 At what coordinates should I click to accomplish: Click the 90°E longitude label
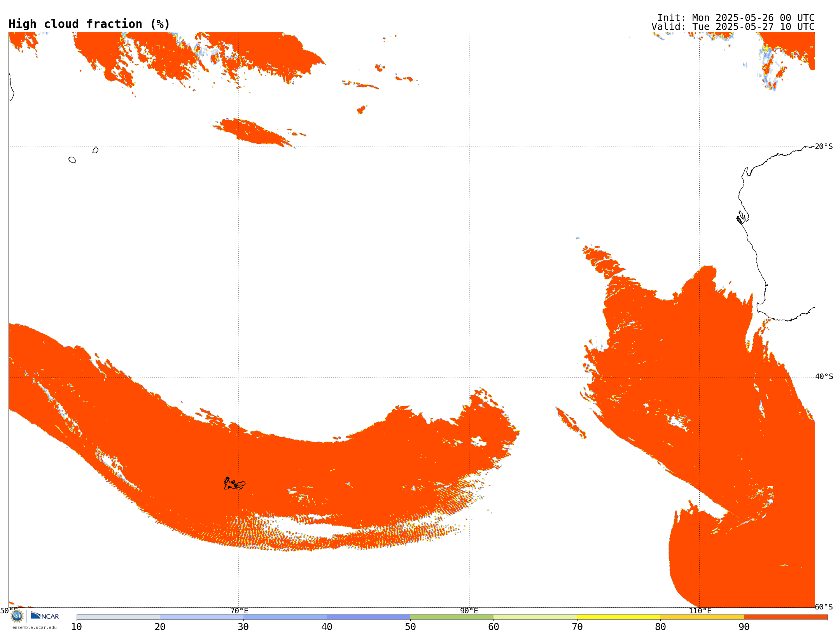coord(469,611)
